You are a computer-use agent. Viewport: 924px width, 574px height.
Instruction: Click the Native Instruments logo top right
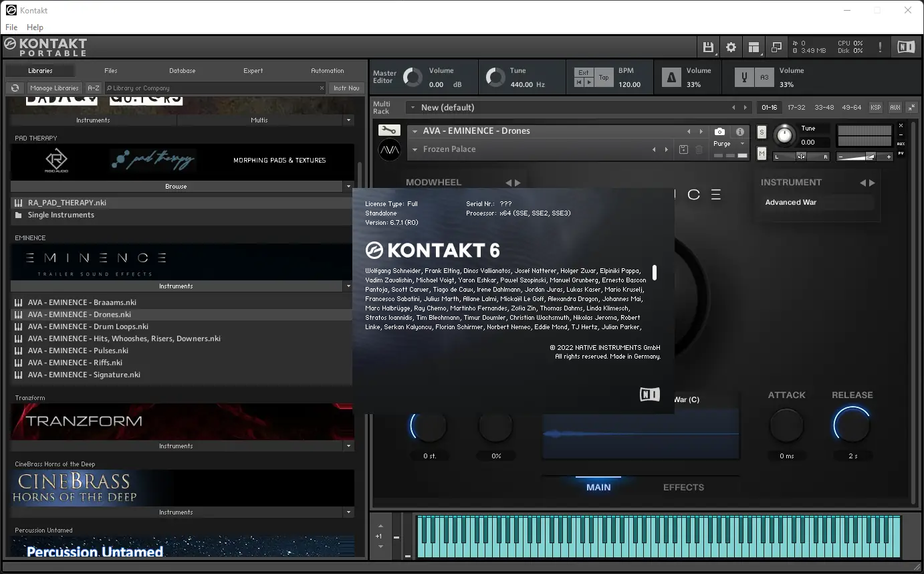[x=907, y=47]
